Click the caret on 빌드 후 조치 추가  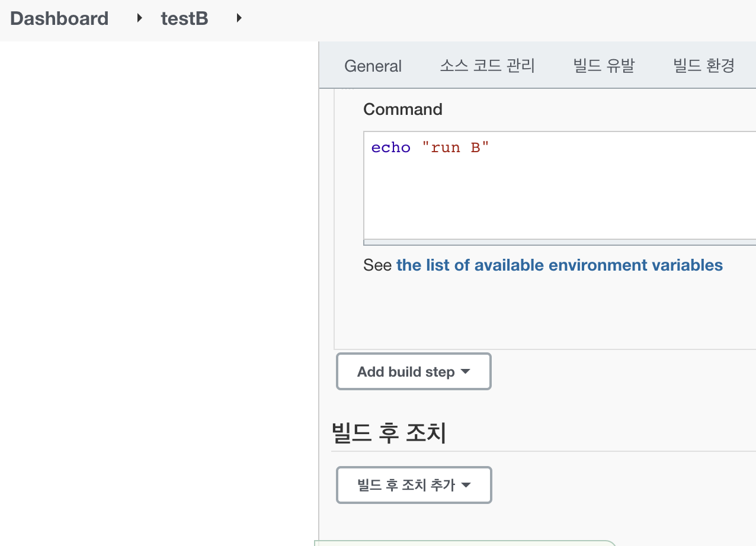click(x=466, y=486)
